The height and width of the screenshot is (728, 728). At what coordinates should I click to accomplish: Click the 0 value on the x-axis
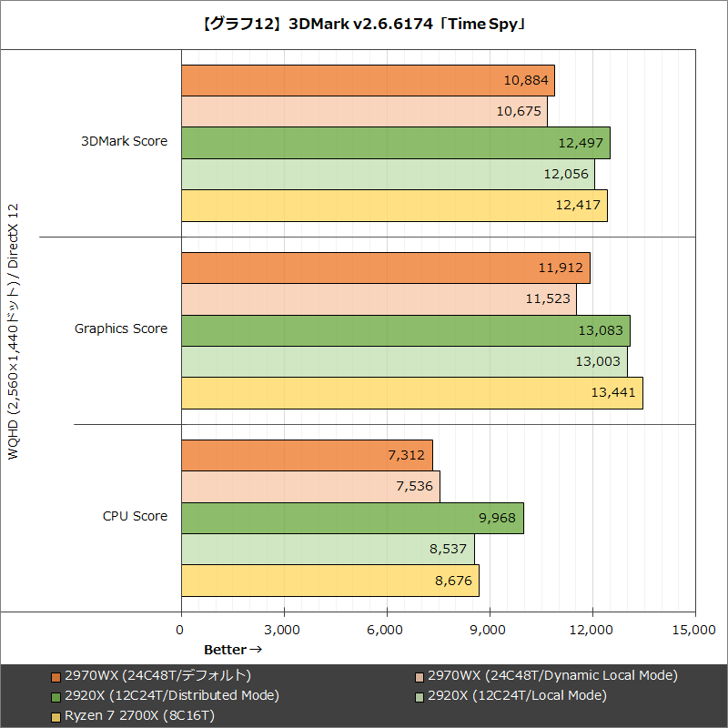point(182,628)
